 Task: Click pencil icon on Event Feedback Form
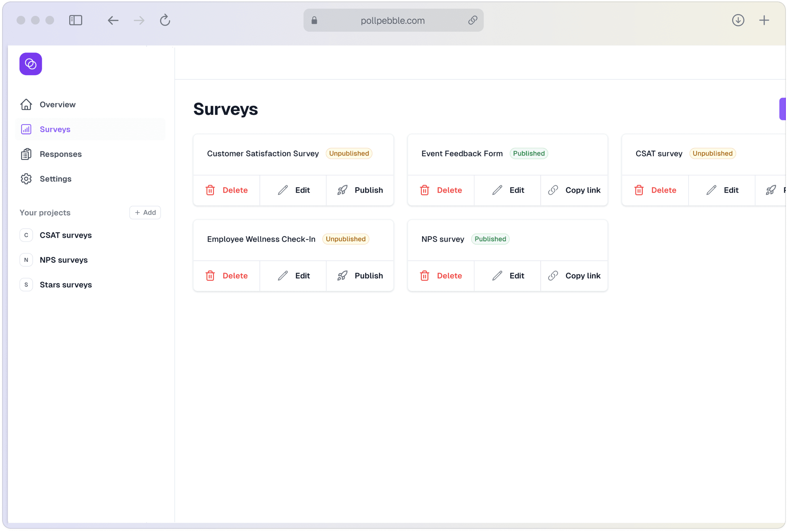pyautogui.click(x=497, y=190)
